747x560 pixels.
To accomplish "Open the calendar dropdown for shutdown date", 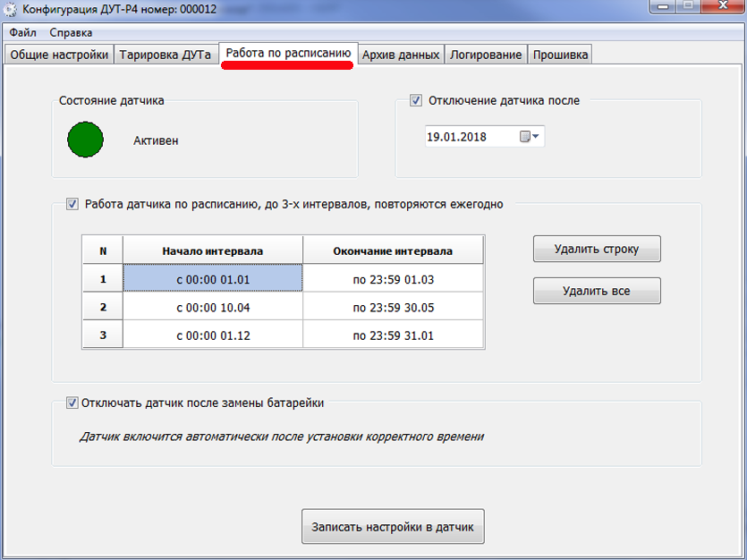I will pos(530,137).
